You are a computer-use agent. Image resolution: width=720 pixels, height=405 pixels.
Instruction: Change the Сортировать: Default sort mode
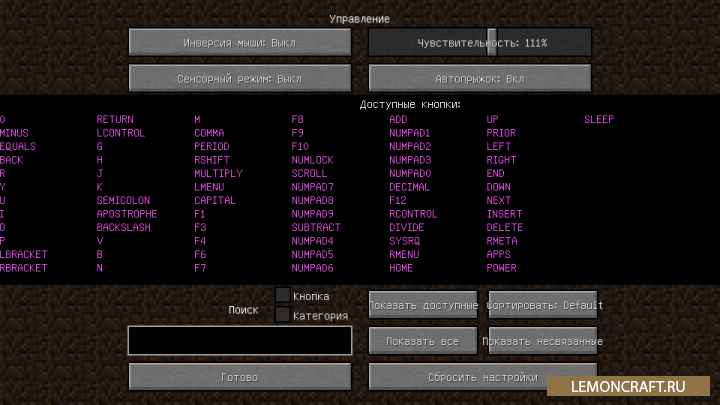[x=543, y=305]
